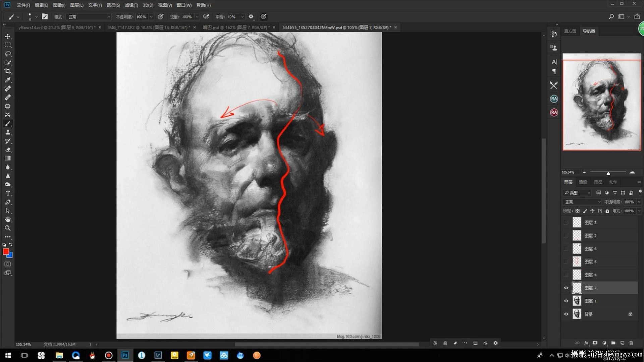The image size is (644, 362).
Task: Expand the layer 填充 arrow
Action: click(x=639, y=211)
